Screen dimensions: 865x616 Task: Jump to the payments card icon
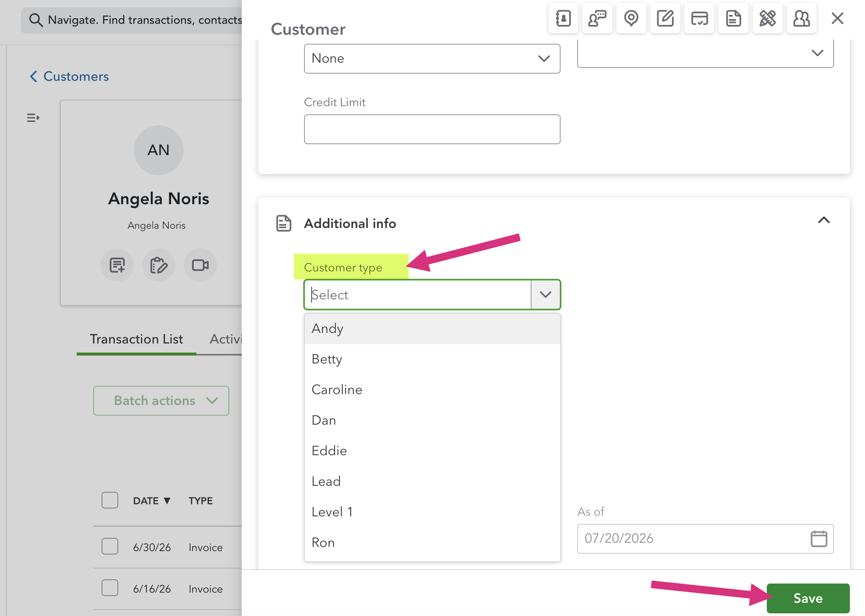(x=699, y=18)
